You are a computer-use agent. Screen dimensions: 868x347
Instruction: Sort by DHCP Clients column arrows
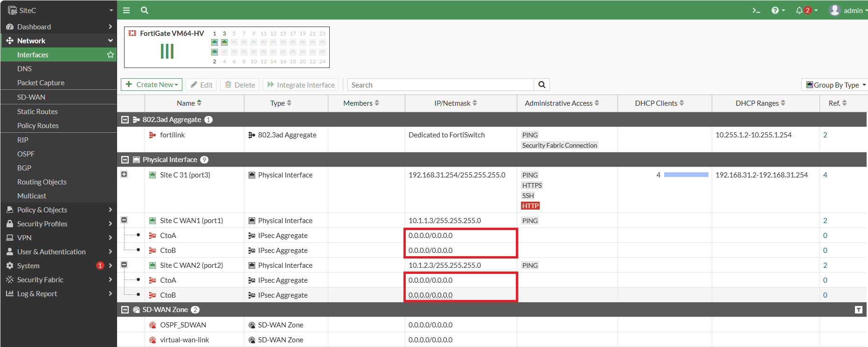682,103
